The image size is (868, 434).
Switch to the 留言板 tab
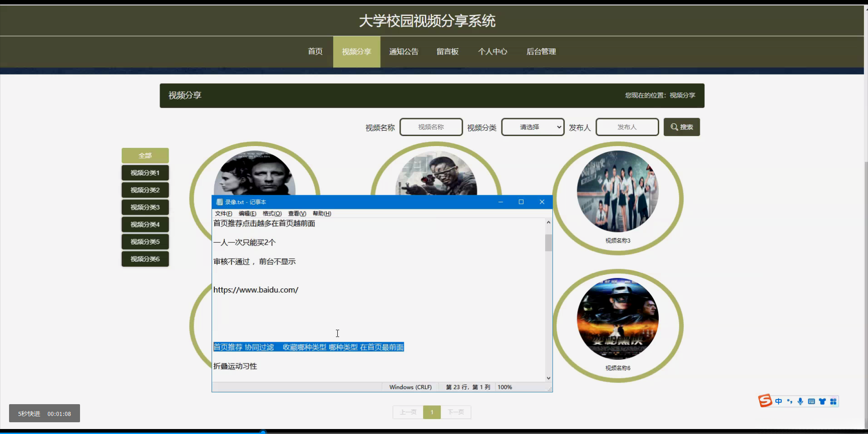(447, 52)
